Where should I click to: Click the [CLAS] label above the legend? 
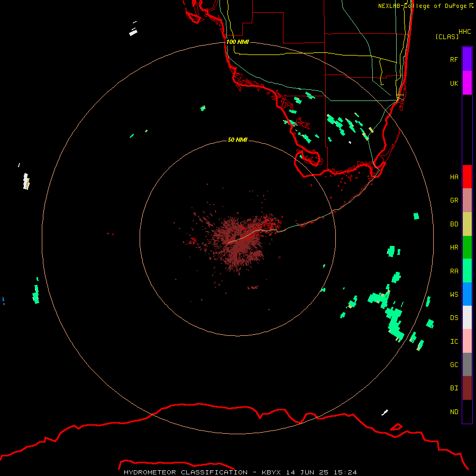[447, 36]
